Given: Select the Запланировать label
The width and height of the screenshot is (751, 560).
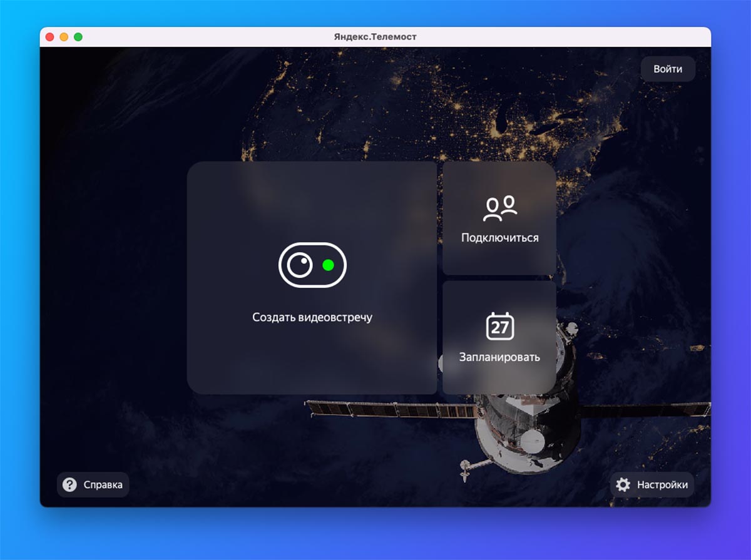Looking at the screenshot, I should 499,357.
